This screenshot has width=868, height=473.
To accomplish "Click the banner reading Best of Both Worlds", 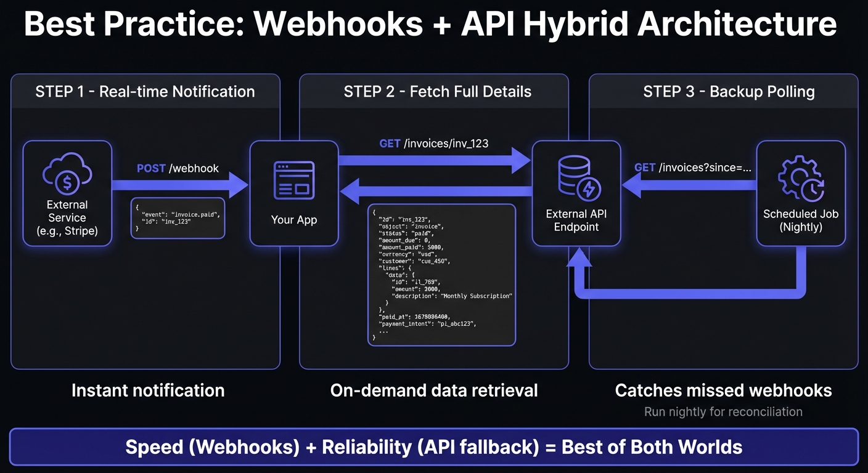I will [434, 447].
